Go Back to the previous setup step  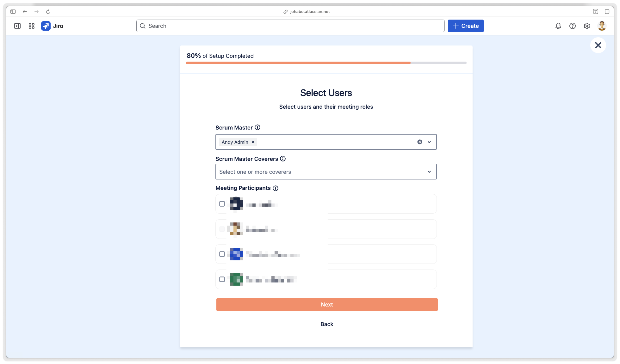tap(327, 324)
